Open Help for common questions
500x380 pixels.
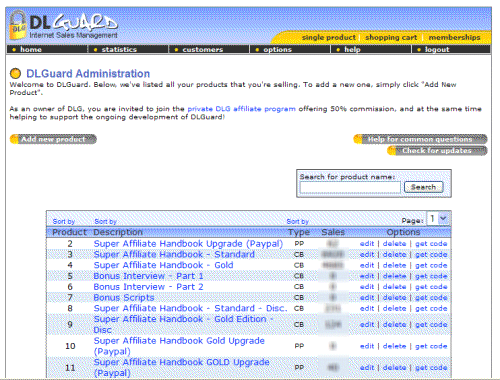click(x=420, y=139)
